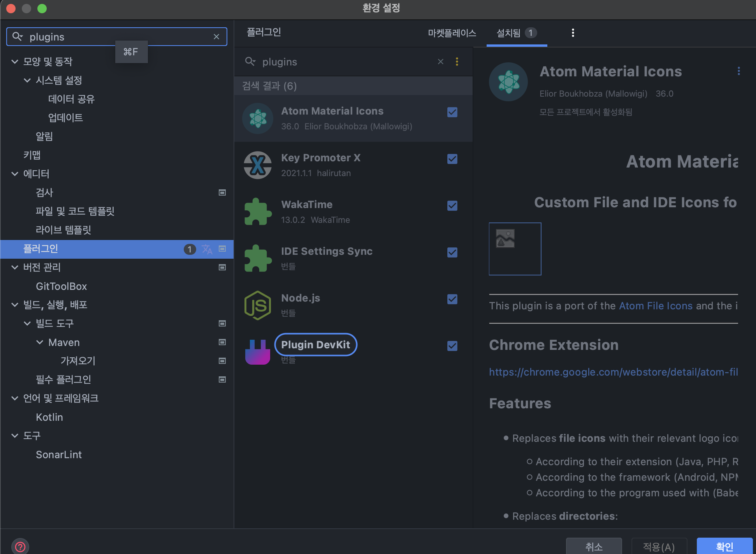Image resolution: width=756 pixels, height=554 pixels.
Task: Collapse the 버전 관리 section
Action: coord(15,267)
